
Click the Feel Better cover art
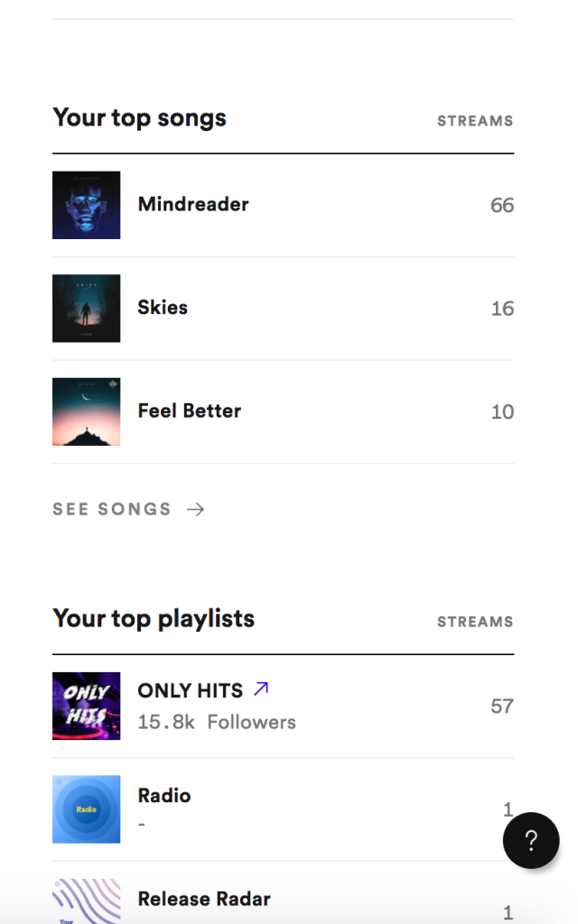(x=87, y=411)
